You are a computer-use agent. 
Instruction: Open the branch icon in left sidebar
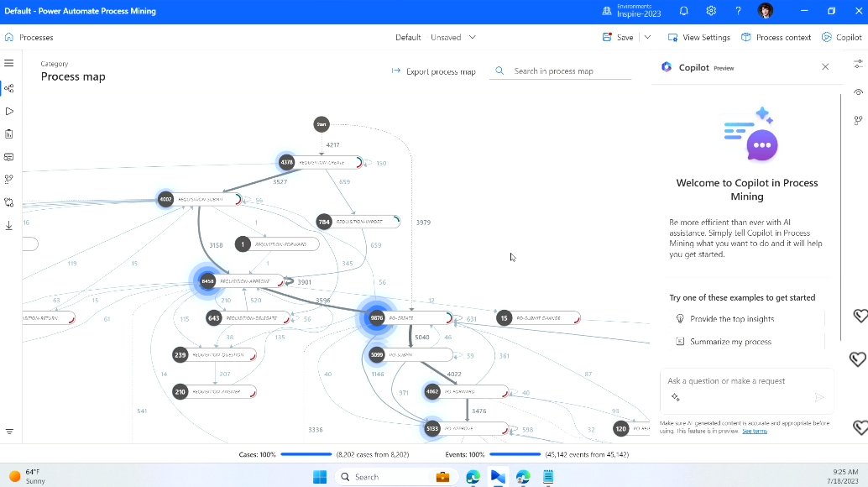[x=9, y=180]
